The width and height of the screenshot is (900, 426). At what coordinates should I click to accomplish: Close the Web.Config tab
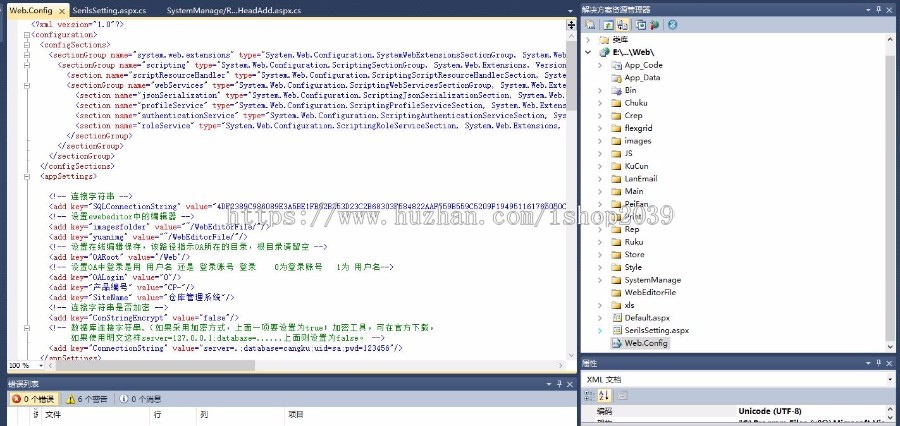[x=62, y=11]
